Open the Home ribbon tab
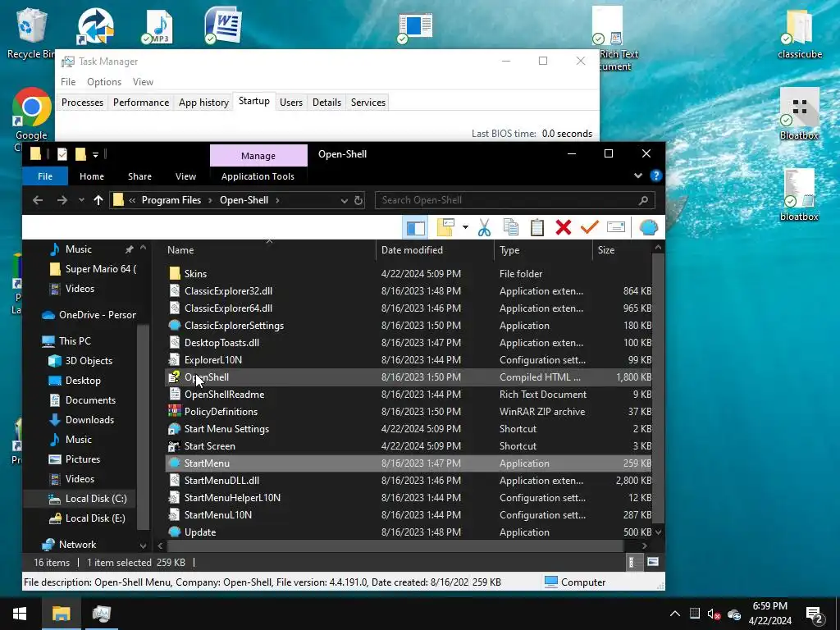 92,176
